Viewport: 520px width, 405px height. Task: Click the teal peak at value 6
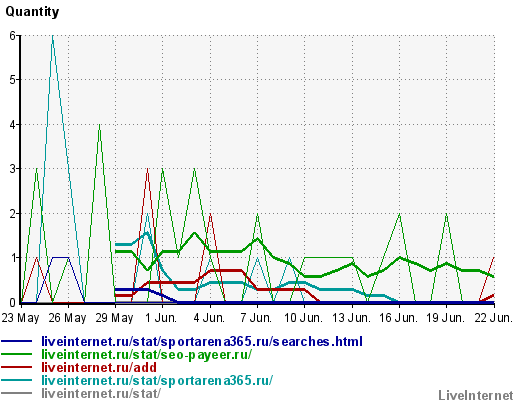tap(53, 36)
